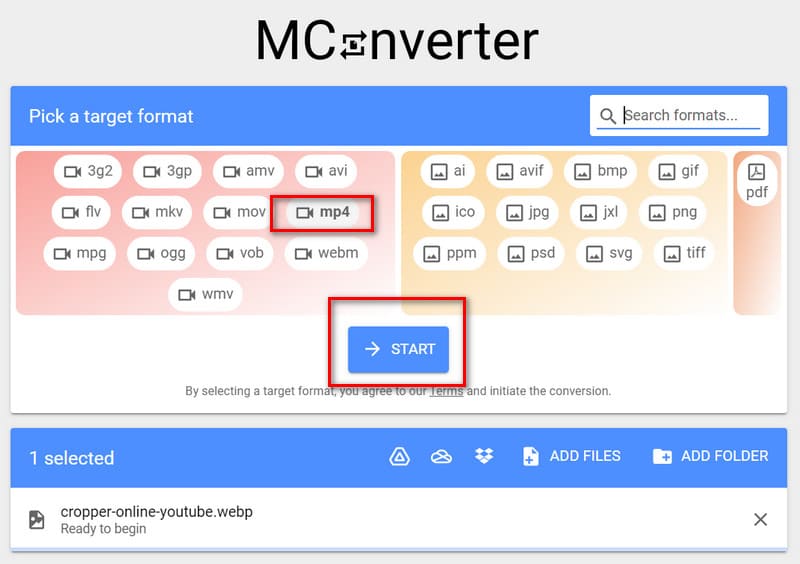Choose the avif image format
The height and width of the screenshot is (564, 800).
(x=520, y=171)
